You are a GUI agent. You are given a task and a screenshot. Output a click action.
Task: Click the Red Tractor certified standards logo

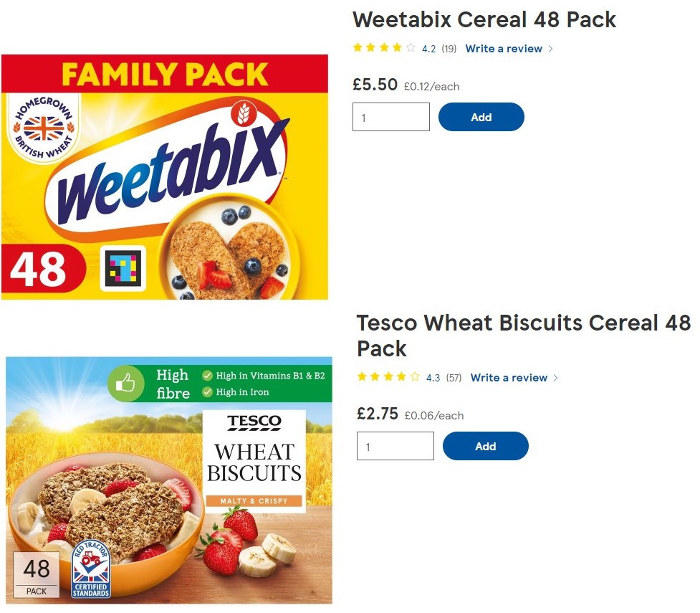[91, 569]
